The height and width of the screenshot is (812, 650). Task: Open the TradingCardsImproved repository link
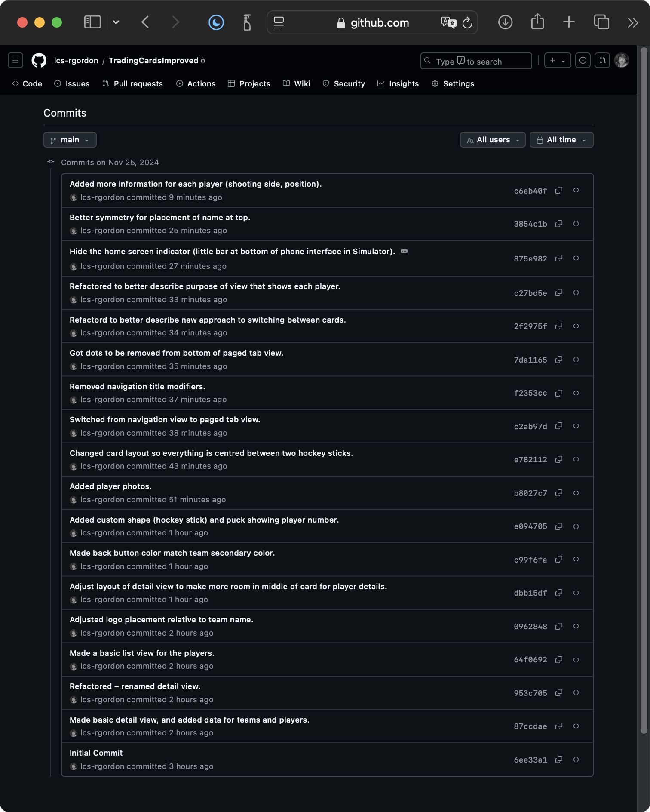(x=153, y=61)
